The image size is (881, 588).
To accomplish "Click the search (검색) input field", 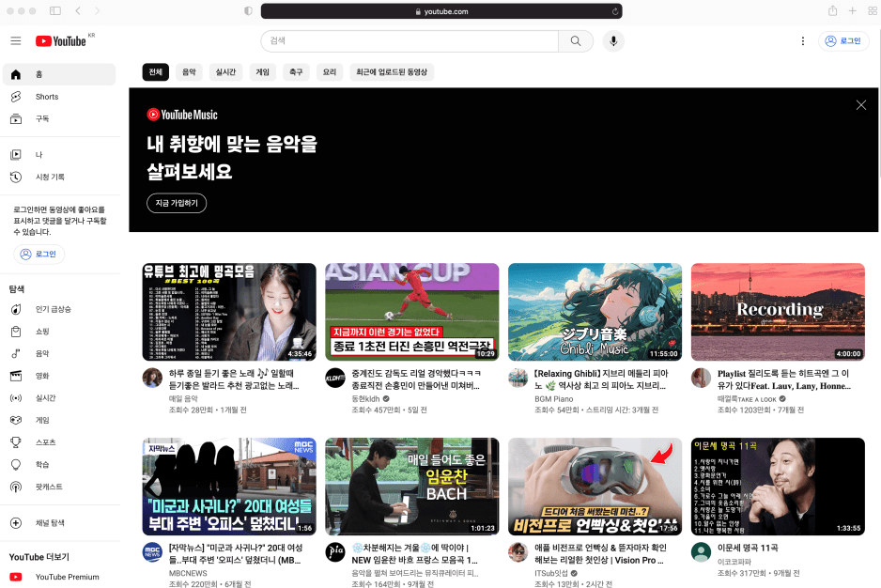I will (410, 41).
